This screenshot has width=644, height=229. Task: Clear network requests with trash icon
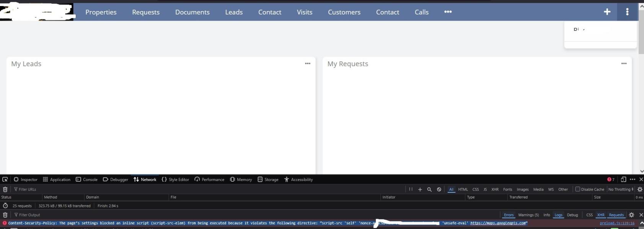tap(5, 189)
